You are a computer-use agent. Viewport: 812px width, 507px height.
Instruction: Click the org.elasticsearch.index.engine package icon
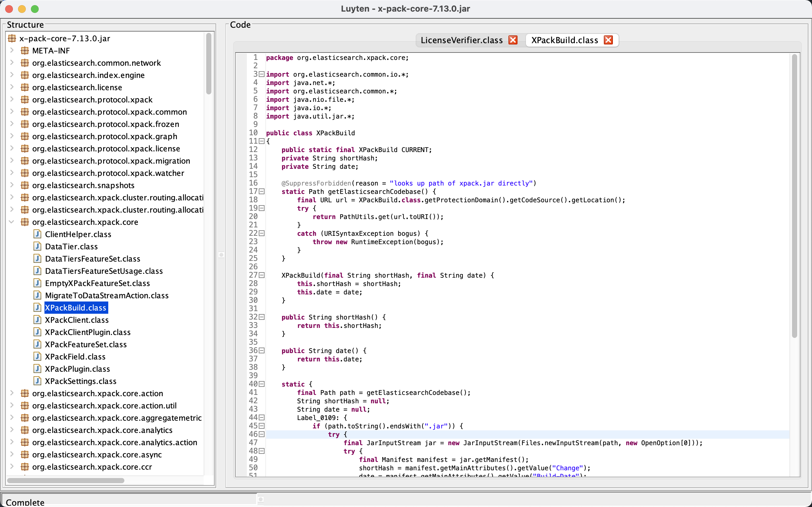tap(25, 75)
